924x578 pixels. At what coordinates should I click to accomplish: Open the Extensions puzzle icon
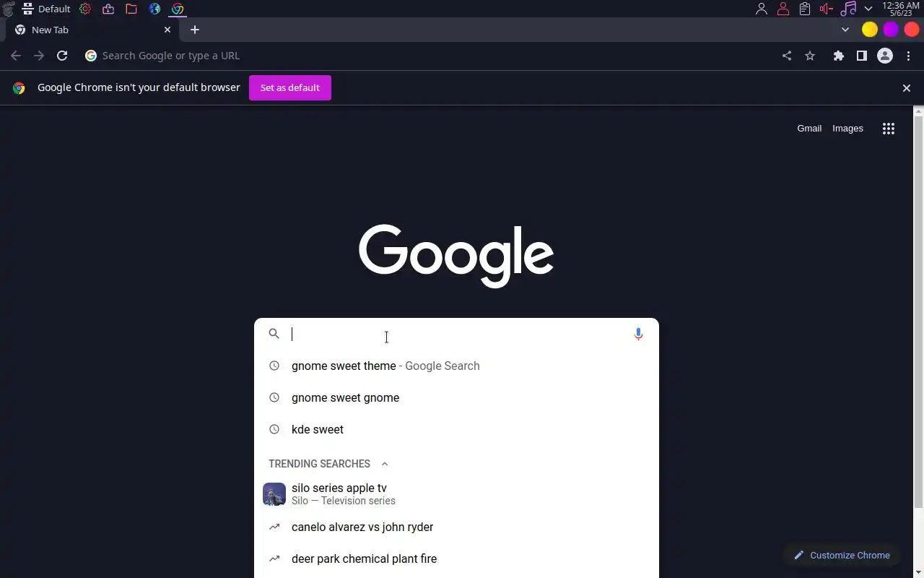(838, 56)
